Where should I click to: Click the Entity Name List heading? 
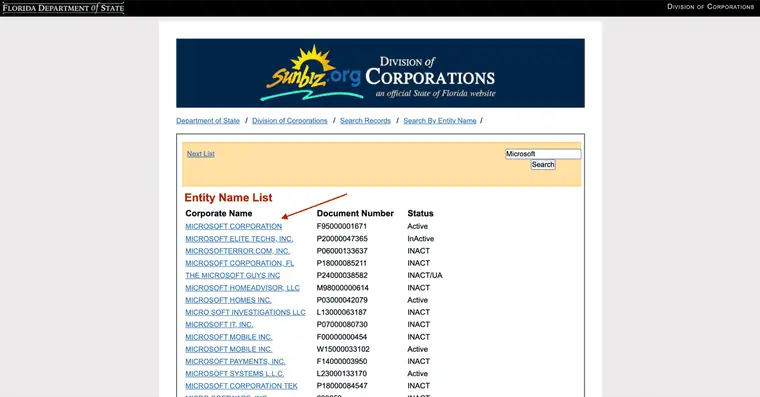tap(228, 198)
